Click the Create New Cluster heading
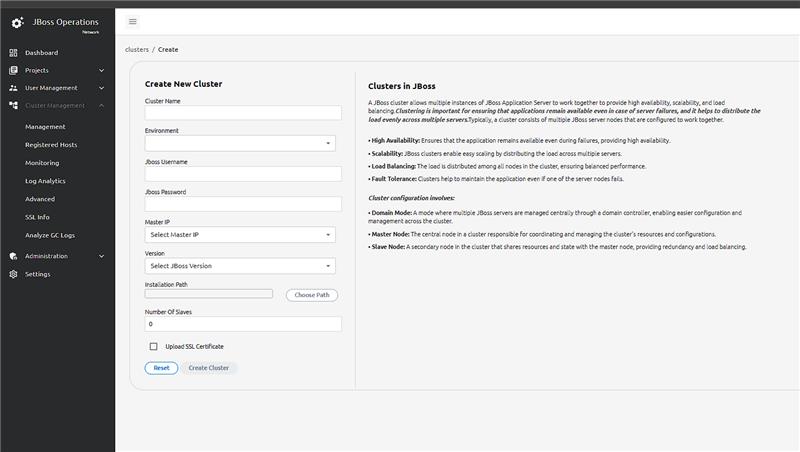This screenshot has height=452, width=800. click(183, 84)
